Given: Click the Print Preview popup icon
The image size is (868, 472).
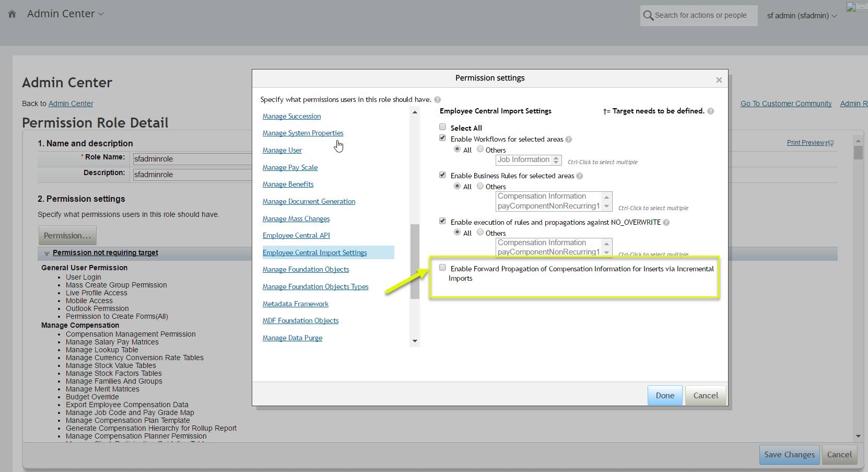Looking at the screenshot, I should point(830,143).
